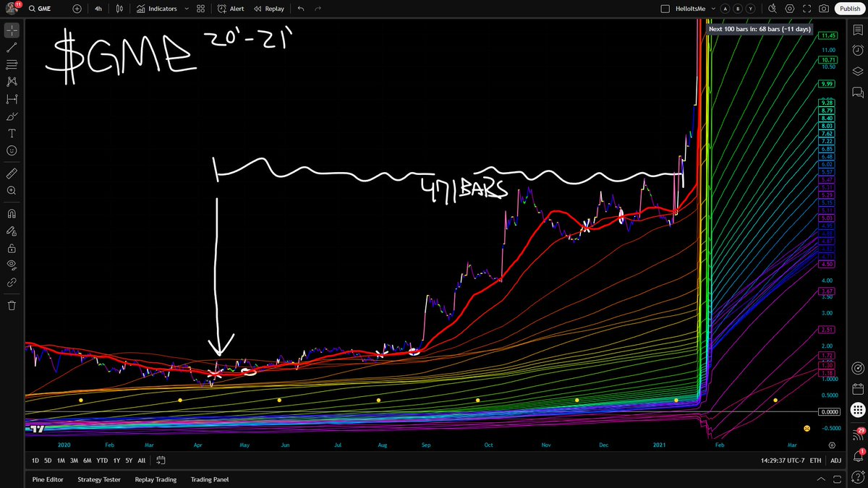
Task: Add a symbol to compare with plus icon
Action: pos(77,9)
